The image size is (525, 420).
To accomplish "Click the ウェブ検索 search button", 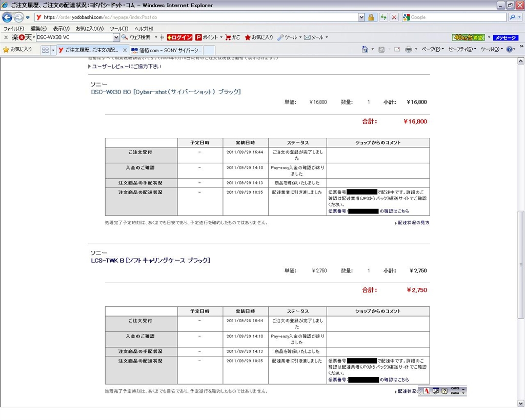I will click(x=136, y=37).
